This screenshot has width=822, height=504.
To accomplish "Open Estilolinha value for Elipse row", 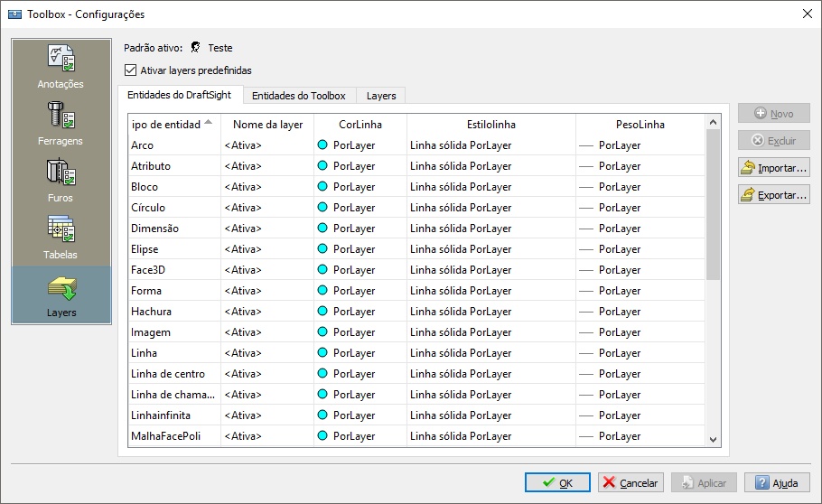I will click(x=491, y=249).
